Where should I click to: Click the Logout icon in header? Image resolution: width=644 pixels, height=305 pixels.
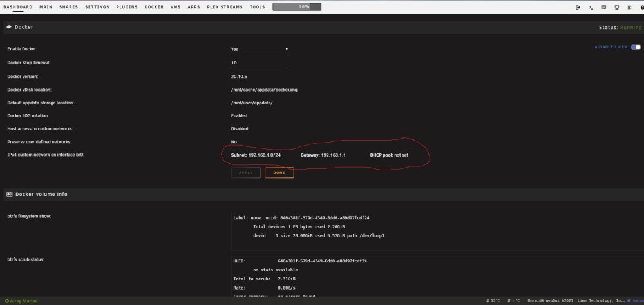(x=578, y=7)
